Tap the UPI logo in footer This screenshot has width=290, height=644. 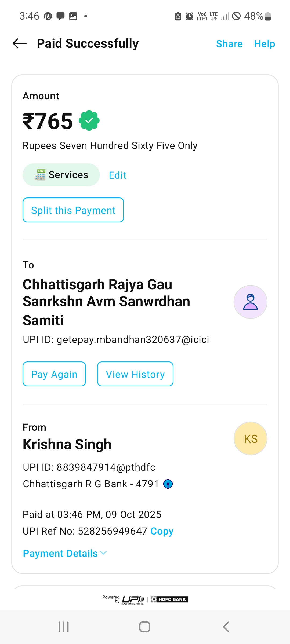coord(133,599)
